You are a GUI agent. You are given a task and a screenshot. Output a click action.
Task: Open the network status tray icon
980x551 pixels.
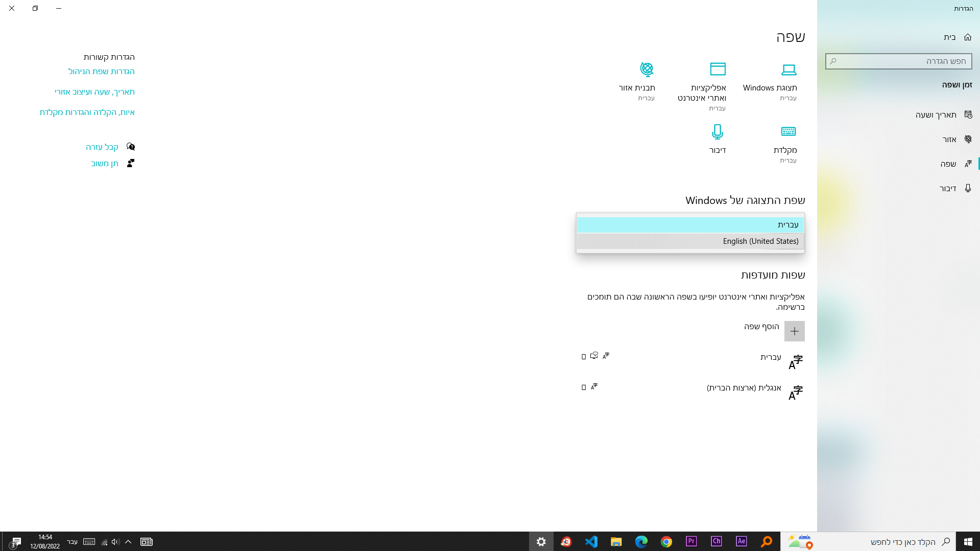click(105, 542)
